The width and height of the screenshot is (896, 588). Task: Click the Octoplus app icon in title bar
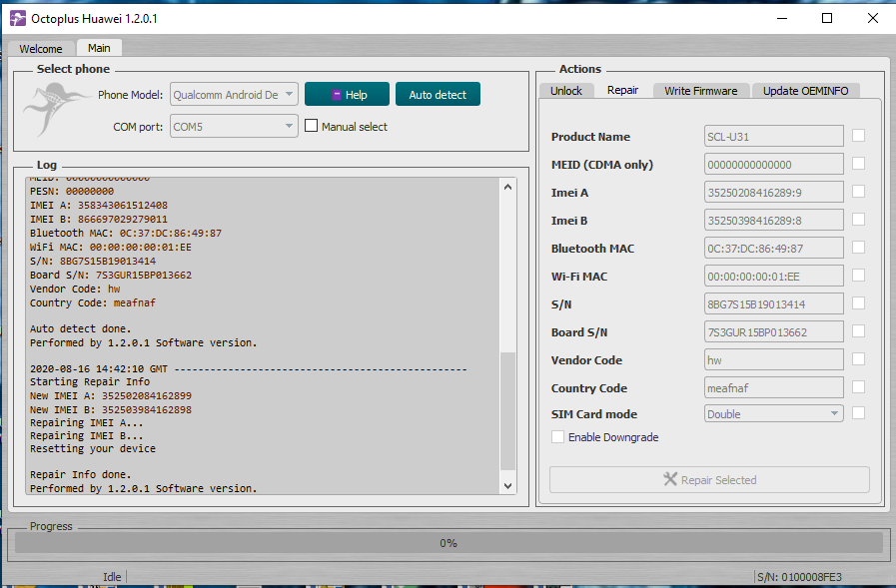tap(18, 18)
